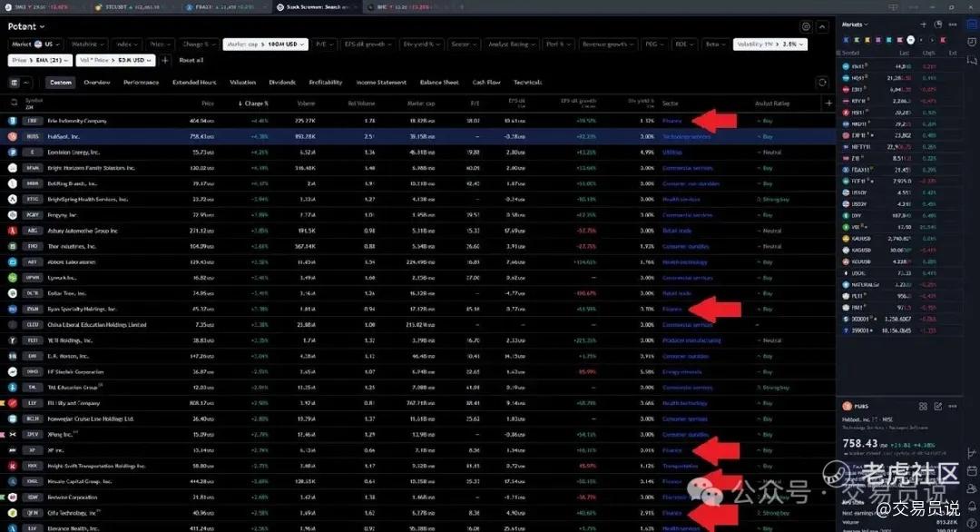
Task: Open the Price > EMA (21) filter
Action: coord(40,61)
